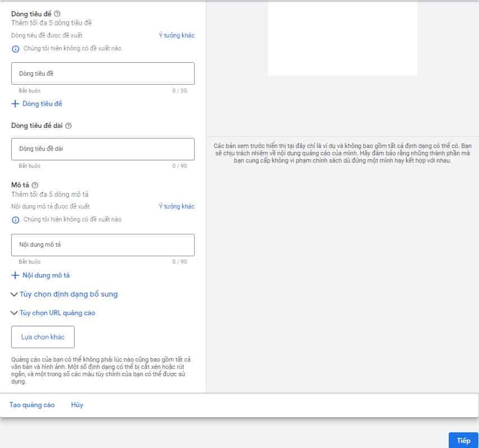Click help icon beside Dòng tiêu đề heading
Image resolution: width=479 pixels, height=448 pixels.
[x=57, y=13]
